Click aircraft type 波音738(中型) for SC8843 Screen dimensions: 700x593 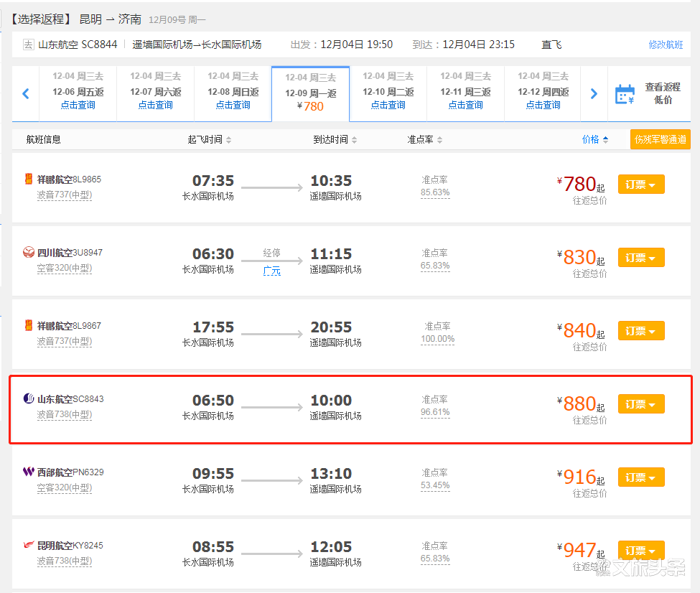click(x=65, y=414)
